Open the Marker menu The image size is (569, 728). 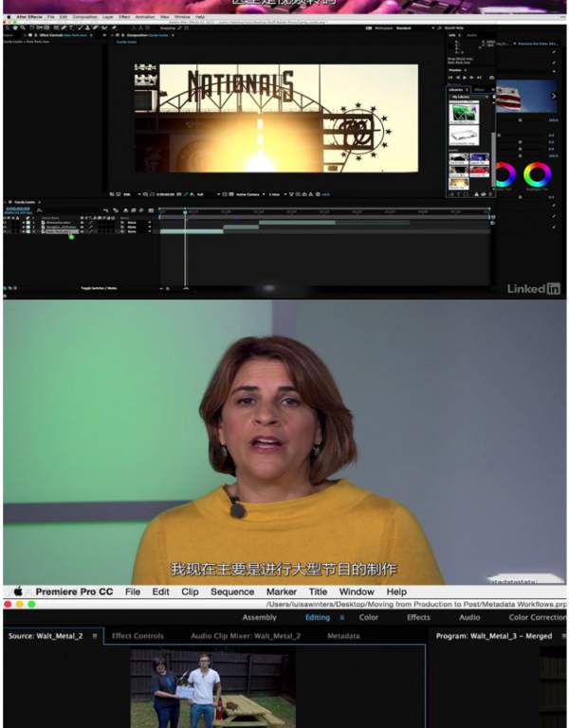pyautogui.click(x=282, y=591)
